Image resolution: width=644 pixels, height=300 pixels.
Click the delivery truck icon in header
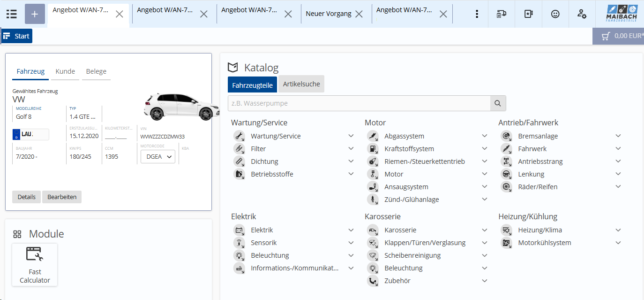(502, 14)
